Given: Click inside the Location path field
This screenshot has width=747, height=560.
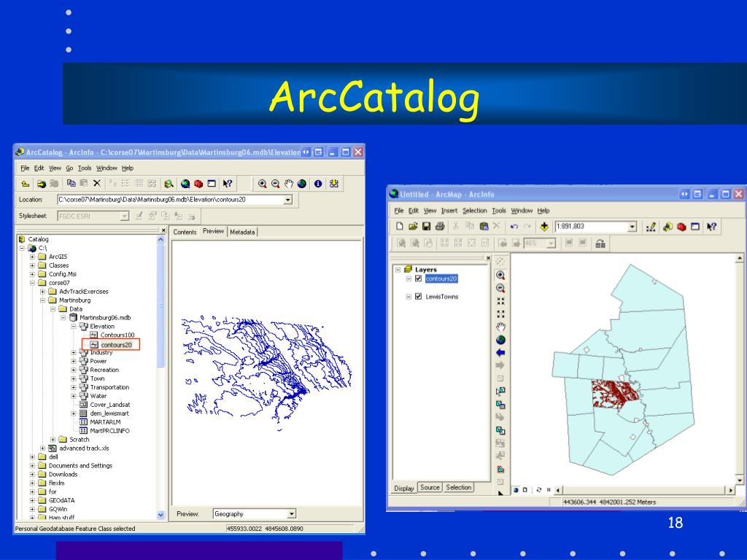Looking at the screenshot, I should coord(171,200).
